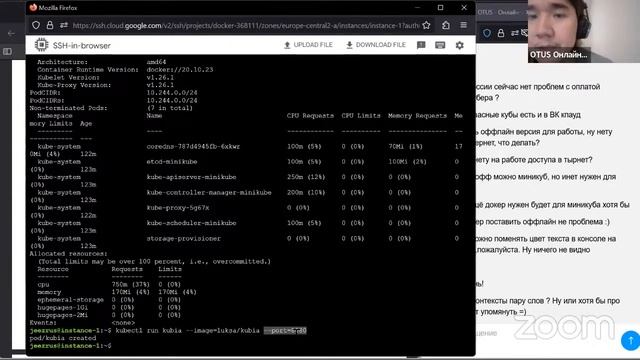Image resolution: width=640 pixels, height=360 pixels.
Task: Click chat message 'контексты пару слов'
Action: [x=548, y=306]
